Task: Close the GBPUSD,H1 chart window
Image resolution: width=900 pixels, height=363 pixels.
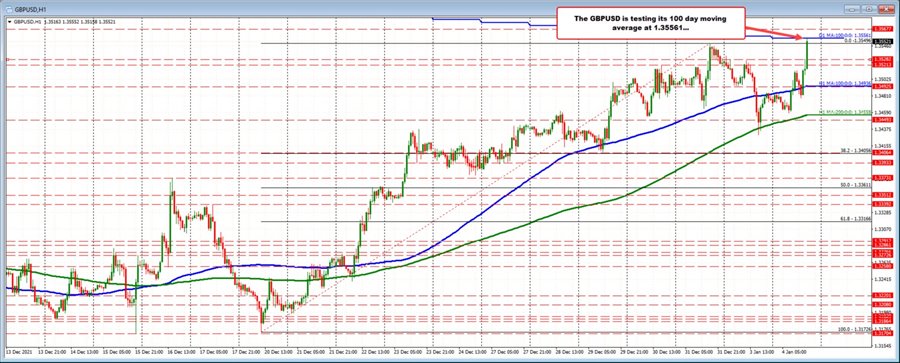Action: [886, 9]
